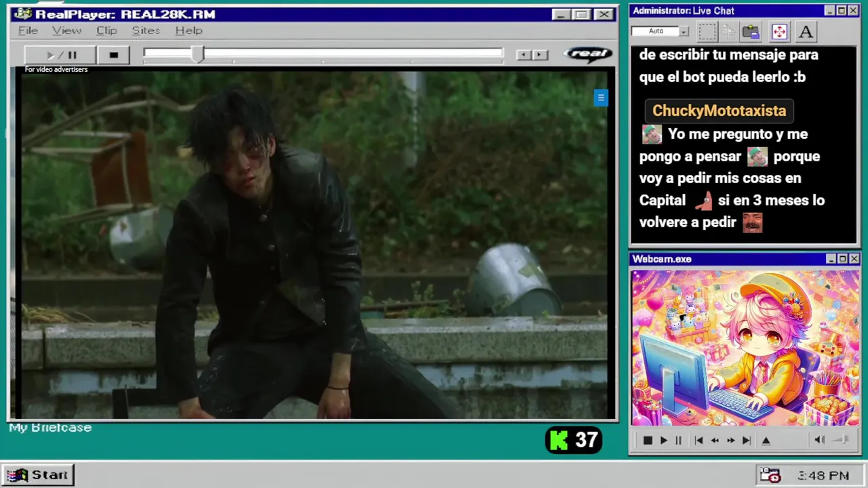Open the View menu
868x488 pixels.
click(x=66, y=30)
